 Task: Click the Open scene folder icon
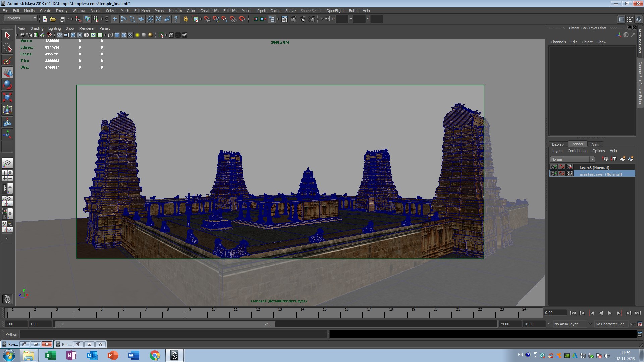coord(53,19)
